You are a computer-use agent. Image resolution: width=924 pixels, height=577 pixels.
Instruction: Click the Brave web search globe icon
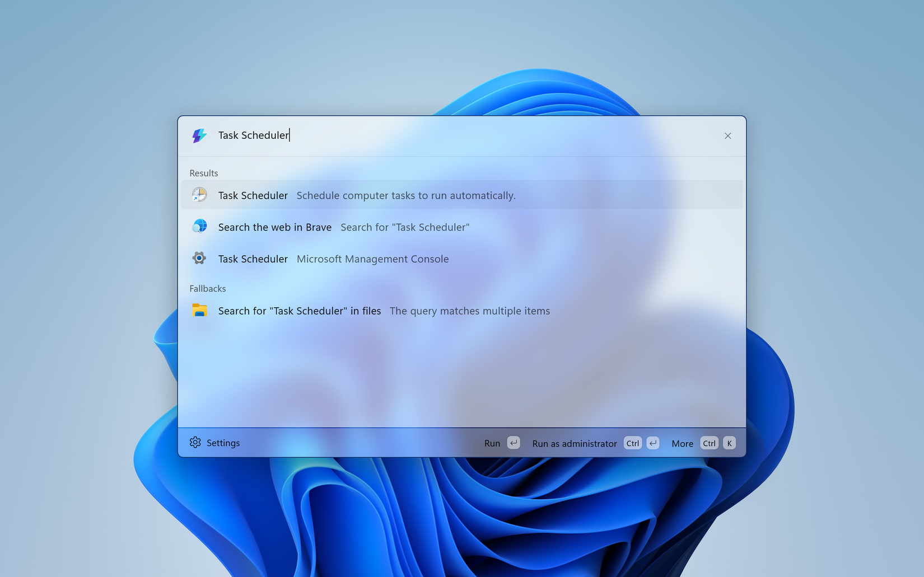199,226
